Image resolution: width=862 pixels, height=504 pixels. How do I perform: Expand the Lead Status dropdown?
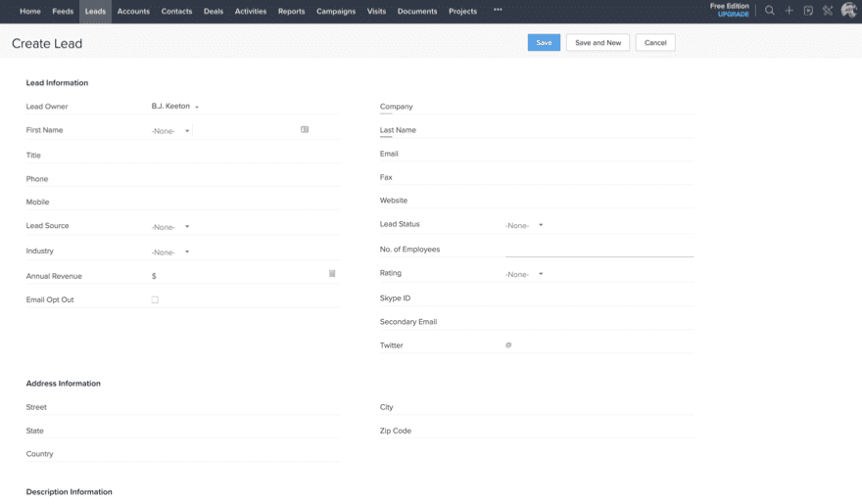pyautogui.click(x=524, y=226)
